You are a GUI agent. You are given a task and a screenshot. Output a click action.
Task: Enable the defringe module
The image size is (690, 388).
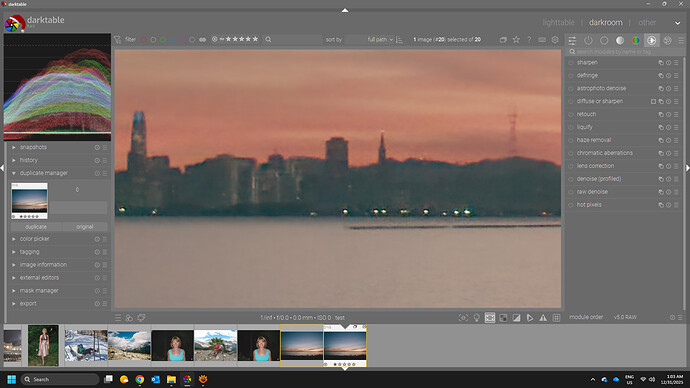pyautogui.click(x=571, y=76)
